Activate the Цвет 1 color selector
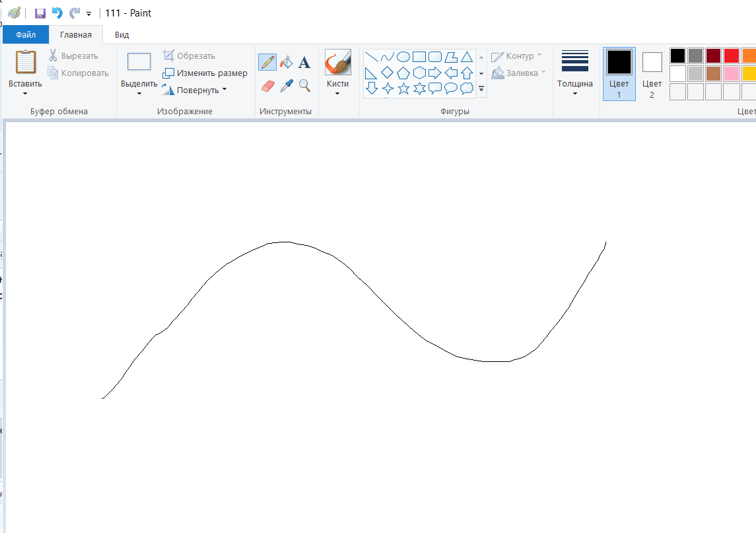756x533 pixels. 619,73
